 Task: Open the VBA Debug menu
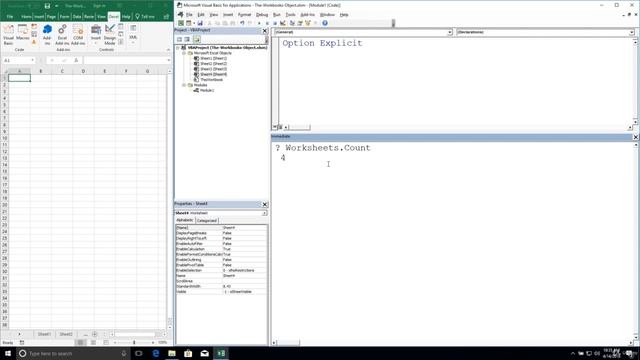tap(262, 15)
